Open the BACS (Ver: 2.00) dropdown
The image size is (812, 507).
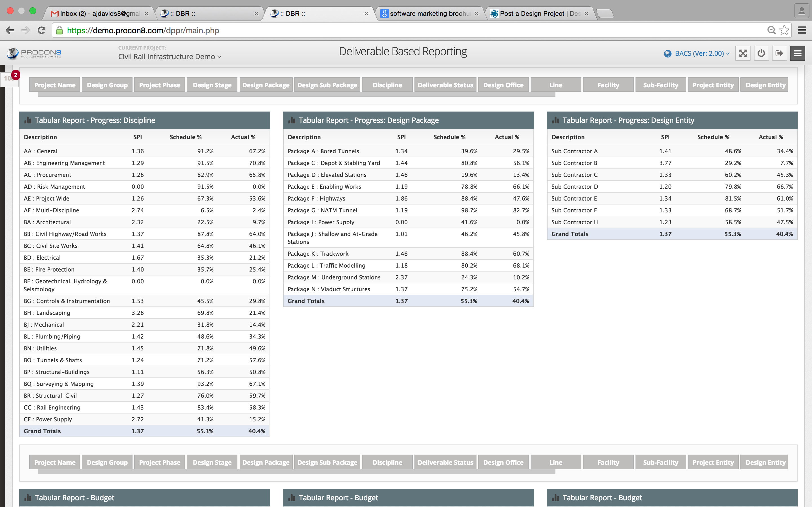tap(700, 53)
